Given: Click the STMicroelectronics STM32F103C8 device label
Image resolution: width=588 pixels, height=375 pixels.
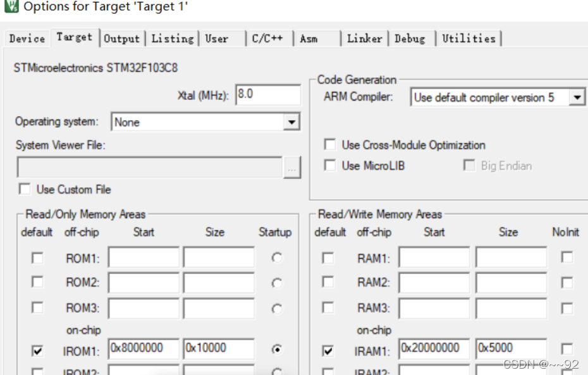Looking at the screenshot, I should point(95,68).
